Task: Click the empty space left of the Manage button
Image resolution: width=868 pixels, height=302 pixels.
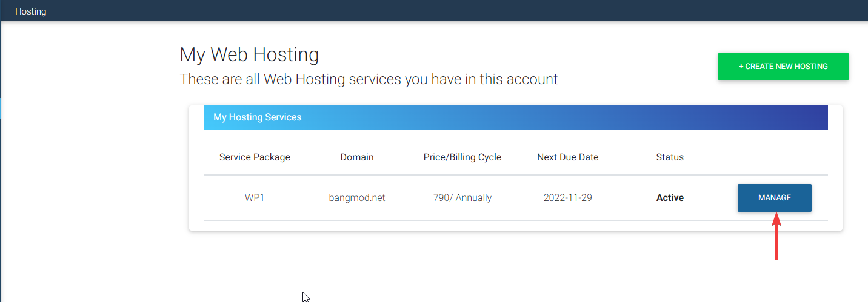Action: click(710, 198)
